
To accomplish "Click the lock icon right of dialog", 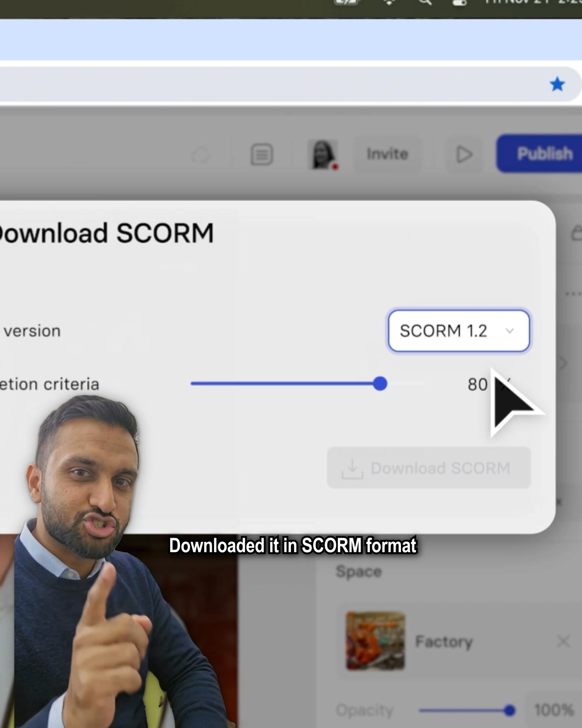I will click(577, 233).
